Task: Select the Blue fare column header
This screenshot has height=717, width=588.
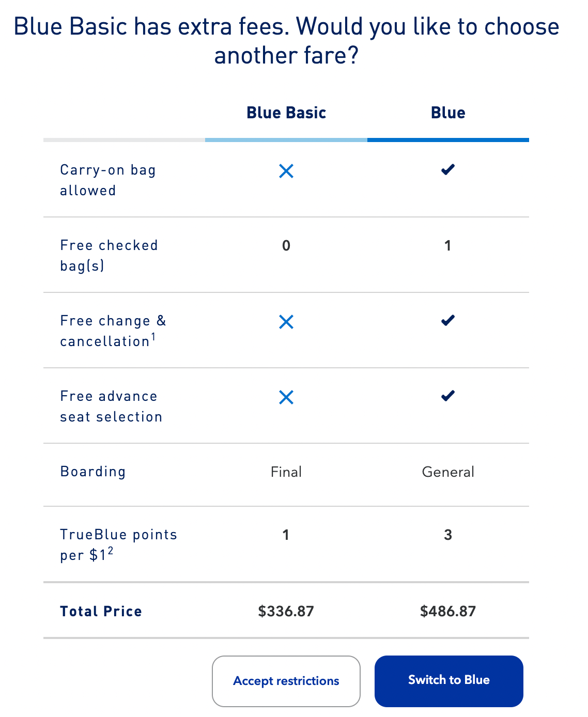Action: [448, 113]
